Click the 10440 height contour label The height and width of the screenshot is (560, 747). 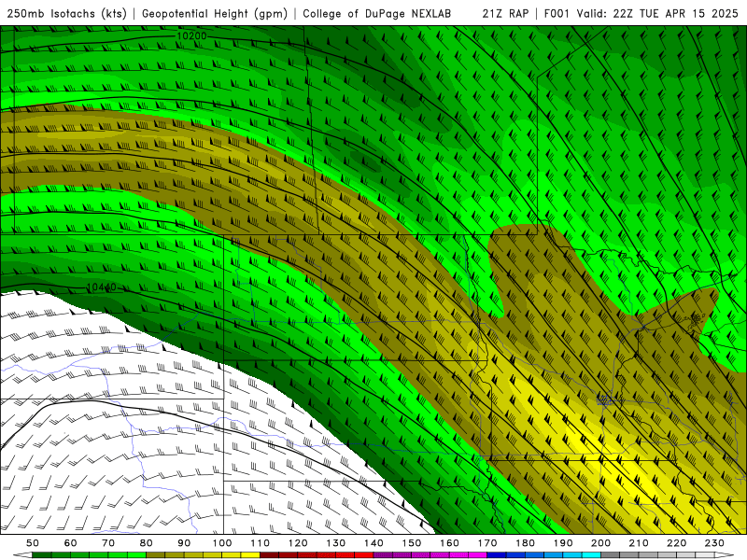coord(101,287)
